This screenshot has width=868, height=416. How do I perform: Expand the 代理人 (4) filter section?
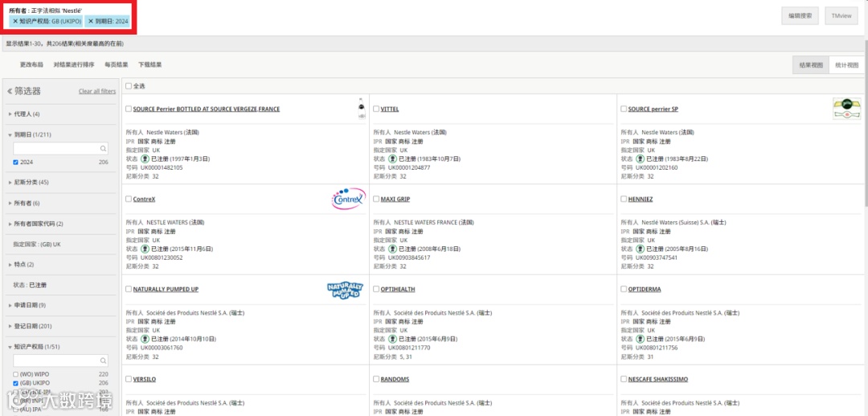point(24,114)
